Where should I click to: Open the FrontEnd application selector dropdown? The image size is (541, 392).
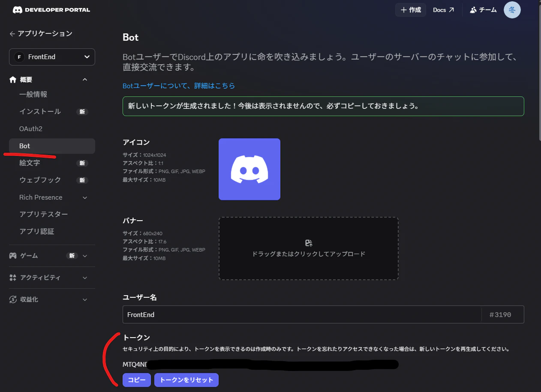[52, 57]
